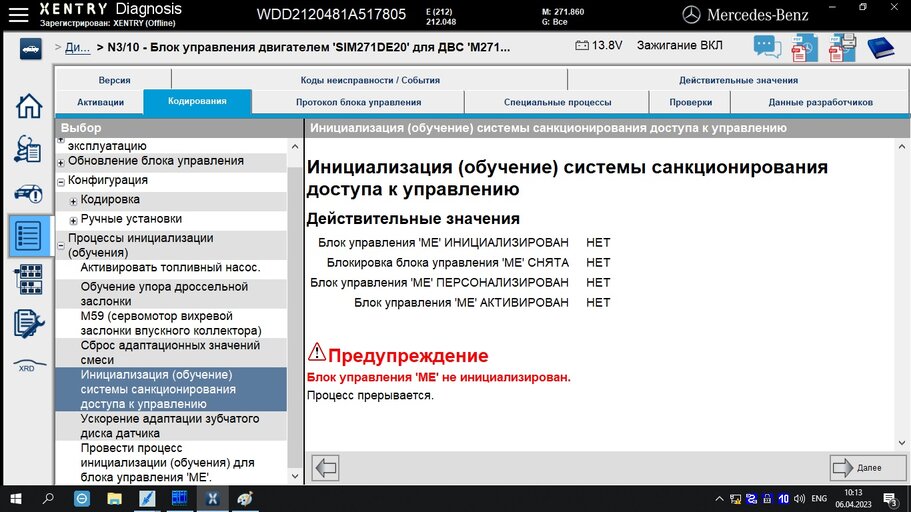Go to Home in the sidebar
Image resolution: width=911 pixels, height=512 pixels.
[28, 106]
